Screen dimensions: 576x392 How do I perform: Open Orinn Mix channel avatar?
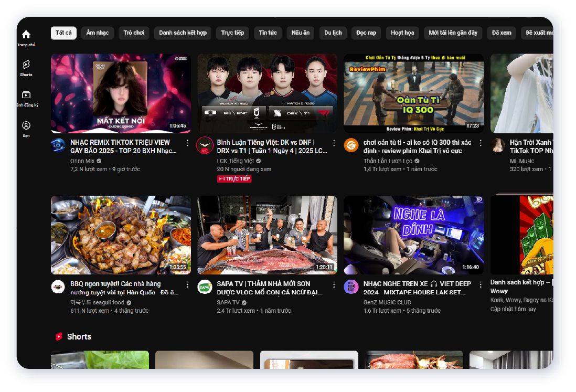point(58,145)
